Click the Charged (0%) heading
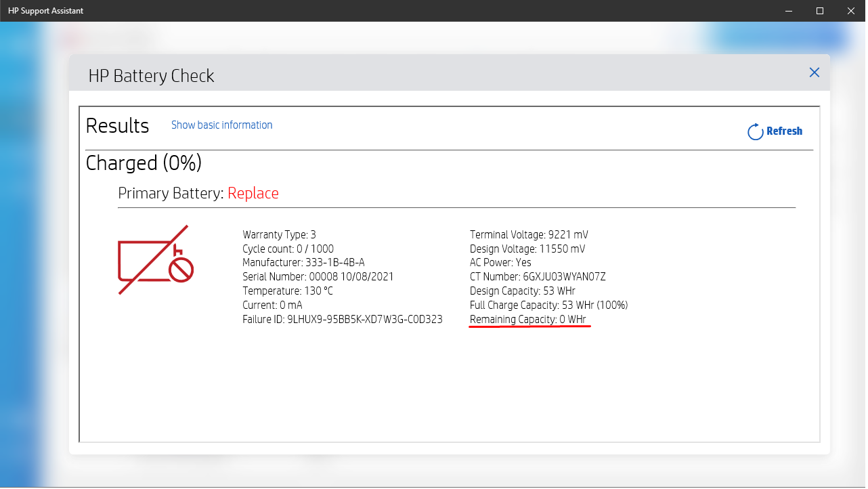The height and width of the screenshot is (489, 868). tap(144, 163)
